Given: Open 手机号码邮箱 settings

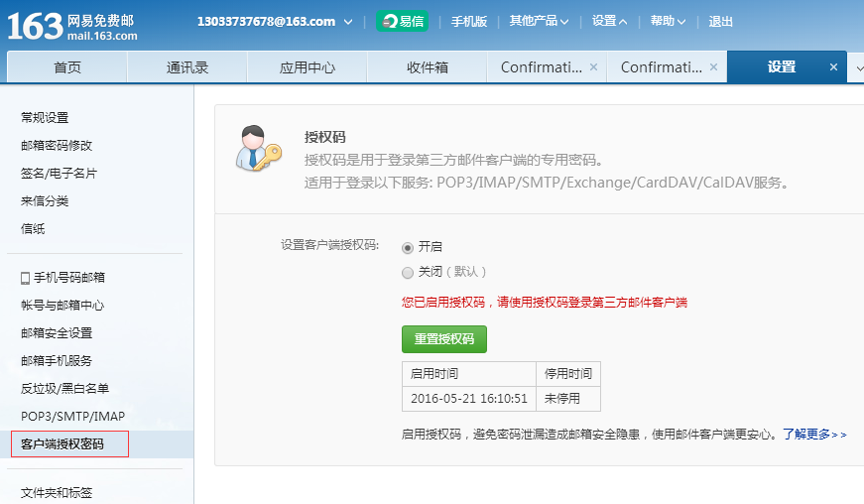Looking at the screenshot, I should click(68, 278).
